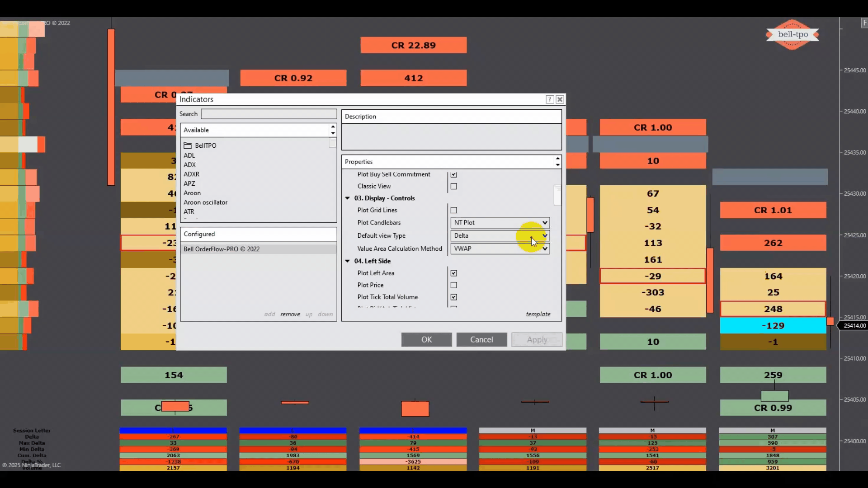Click the Properties panel collapse arrows
868x488 pixels.
557,162
